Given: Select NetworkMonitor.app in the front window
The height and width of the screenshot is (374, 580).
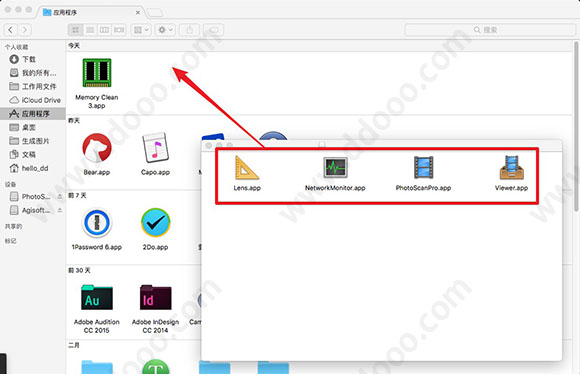Looking at the screenshot, I should pos(335,168).
